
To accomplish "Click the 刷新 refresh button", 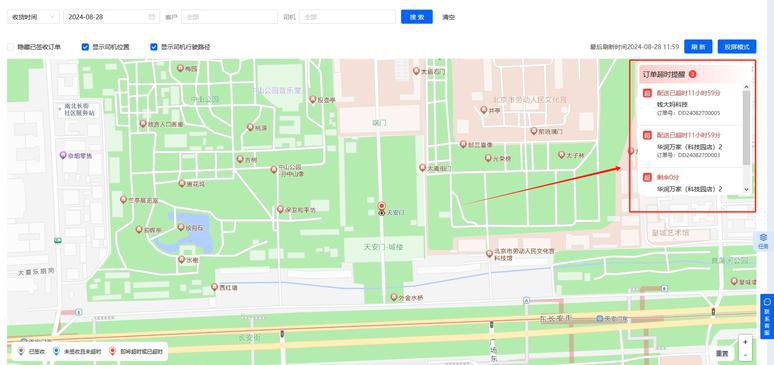I will click(698, 46).
